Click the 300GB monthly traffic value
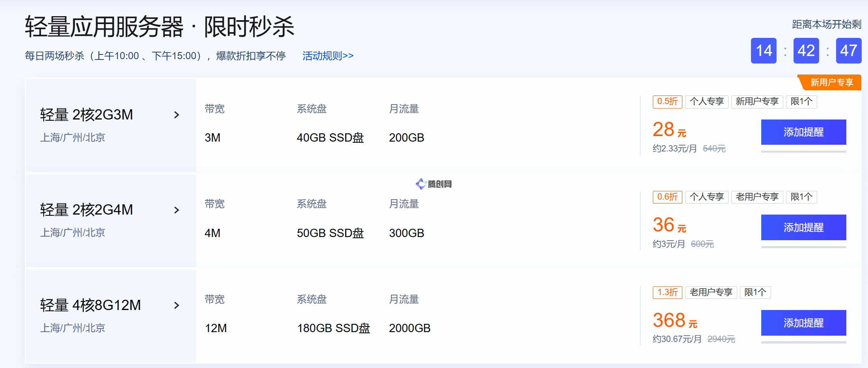 click(407, 233)
